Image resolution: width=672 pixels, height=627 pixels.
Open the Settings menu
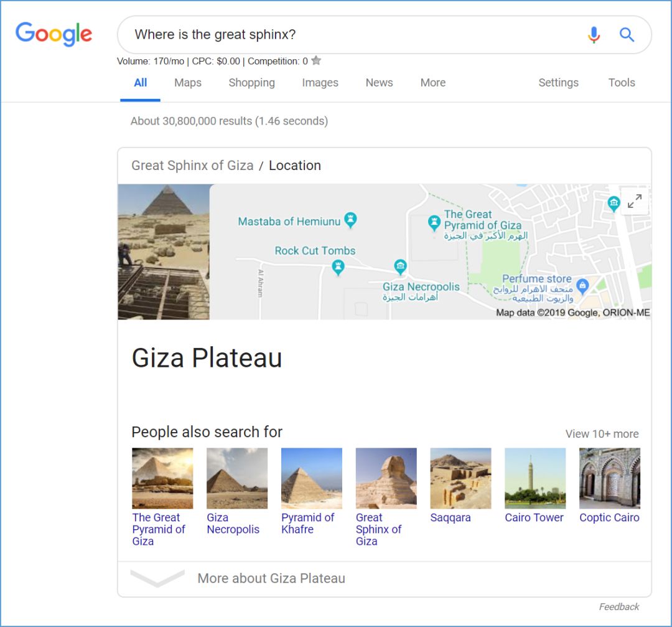tap(558, 83)
